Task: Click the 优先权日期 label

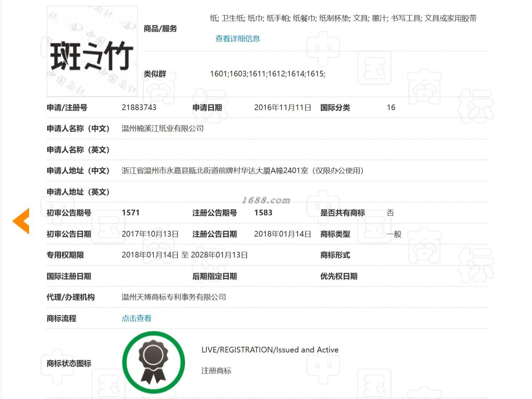Action: [339, 276]
